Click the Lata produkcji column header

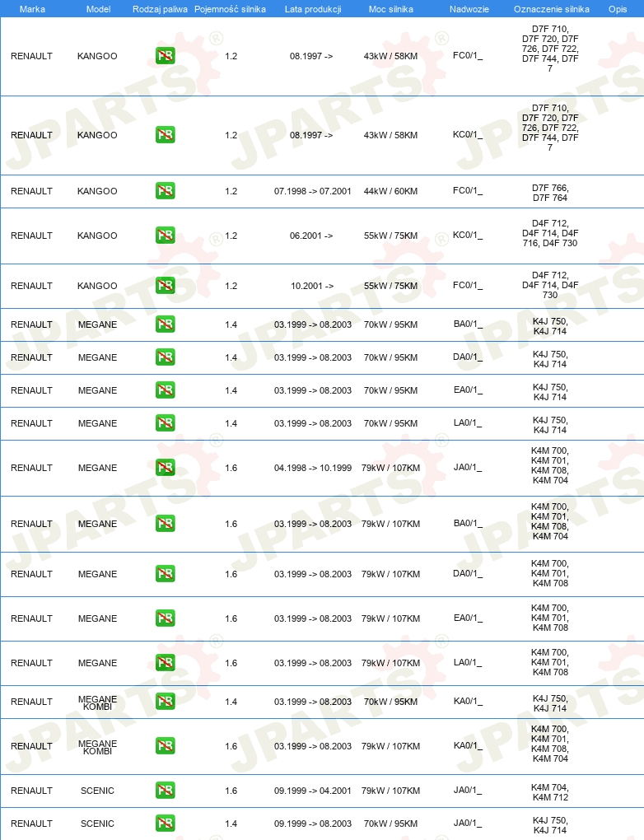tap(313, 9)
